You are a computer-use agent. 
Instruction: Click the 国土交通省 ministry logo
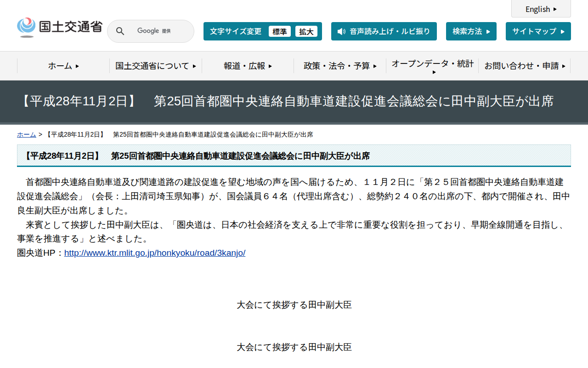pos(59,27)
